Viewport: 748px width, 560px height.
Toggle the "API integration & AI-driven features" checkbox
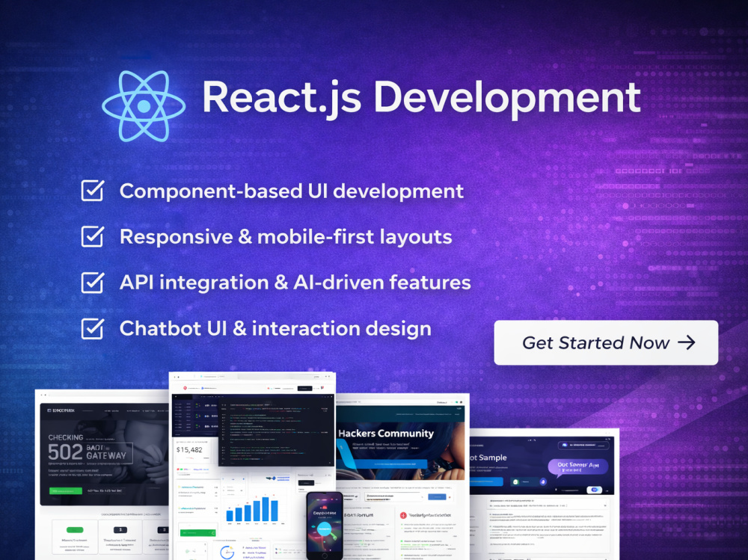(x=93, y=282)
